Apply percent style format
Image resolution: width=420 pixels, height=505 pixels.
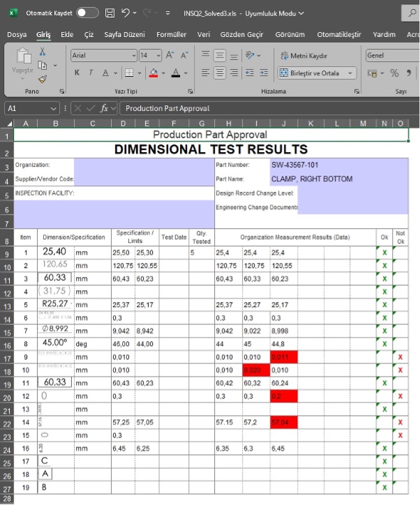tap(394, 73)
